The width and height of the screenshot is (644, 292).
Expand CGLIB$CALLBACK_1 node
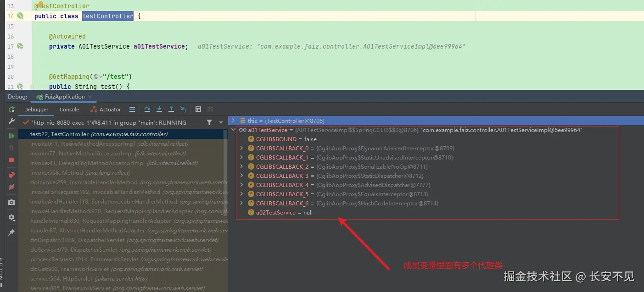pyautogui.click(x=241, y=157)
